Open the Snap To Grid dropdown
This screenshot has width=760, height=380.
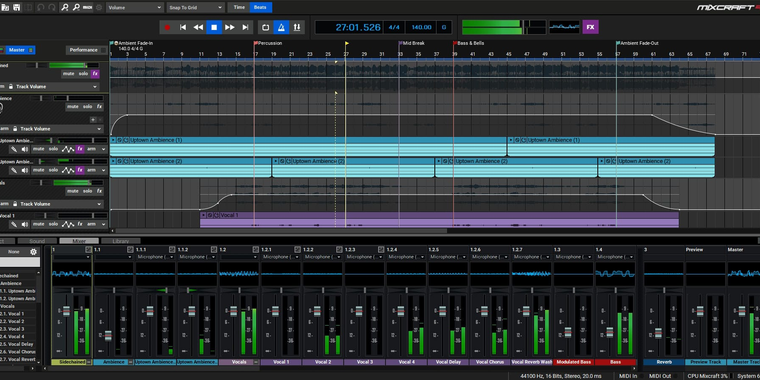tap(196, 7)
